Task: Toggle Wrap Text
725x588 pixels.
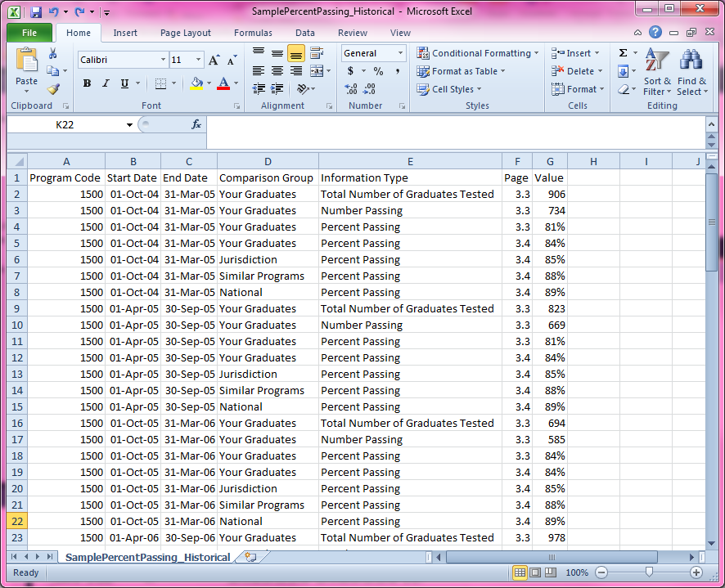Action: click(317, 52)
